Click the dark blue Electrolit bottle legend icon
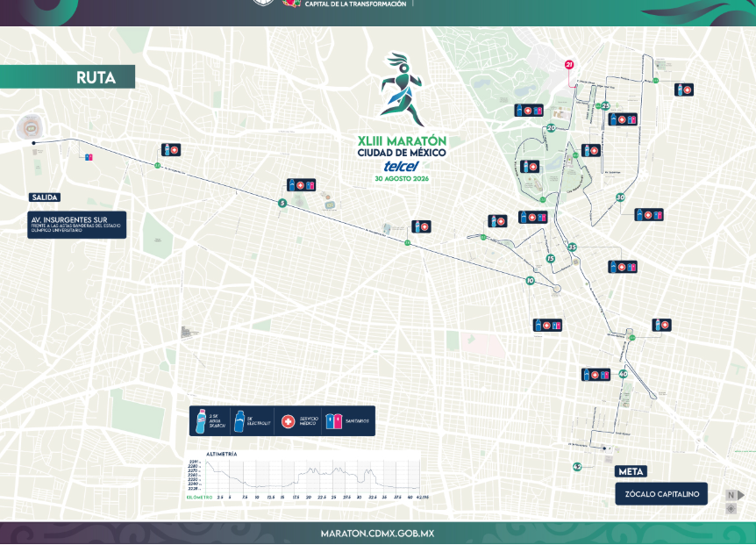Screen dimensions: 756x545 click(239, 420)
